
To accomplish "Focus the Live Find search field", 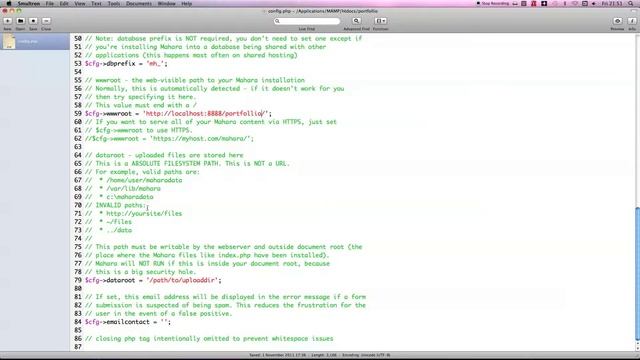I will pyautogui.click(x=307, y=21).
